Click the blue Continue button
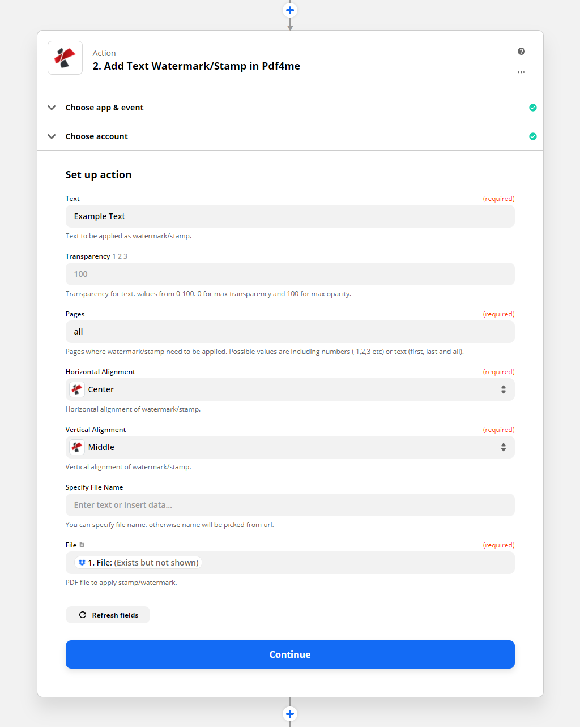Image resolution: width=580 pixels, height=728 pixels. coord(290,654)
